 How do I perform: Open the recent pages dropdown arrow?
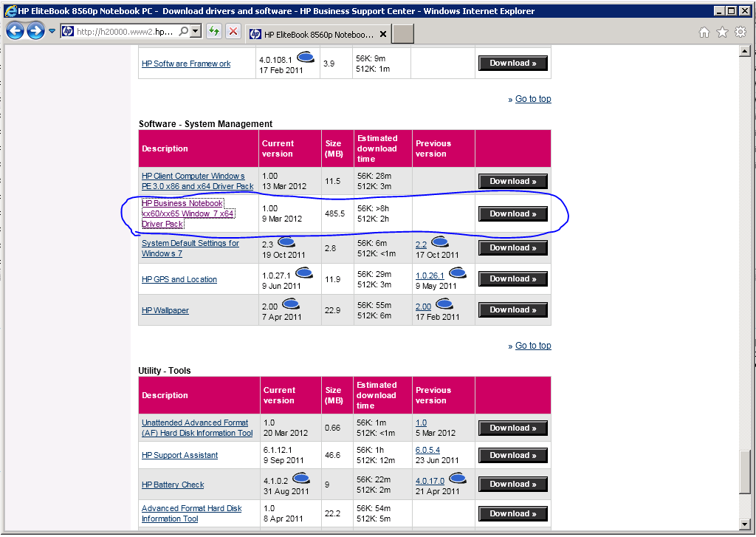point(52,31)
